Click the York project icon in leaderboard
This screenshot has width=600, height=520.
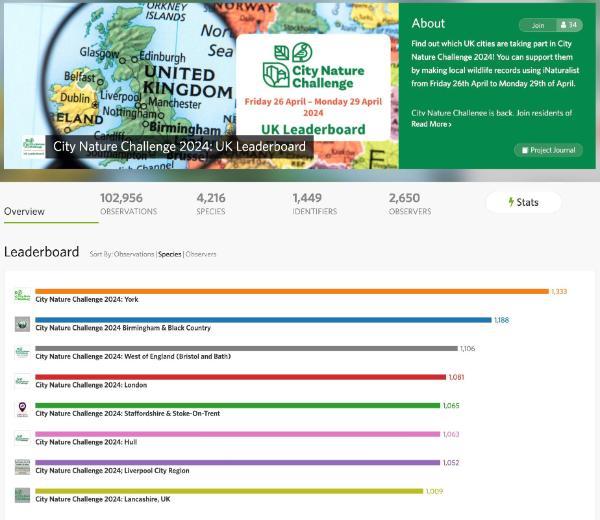point(22,295)
